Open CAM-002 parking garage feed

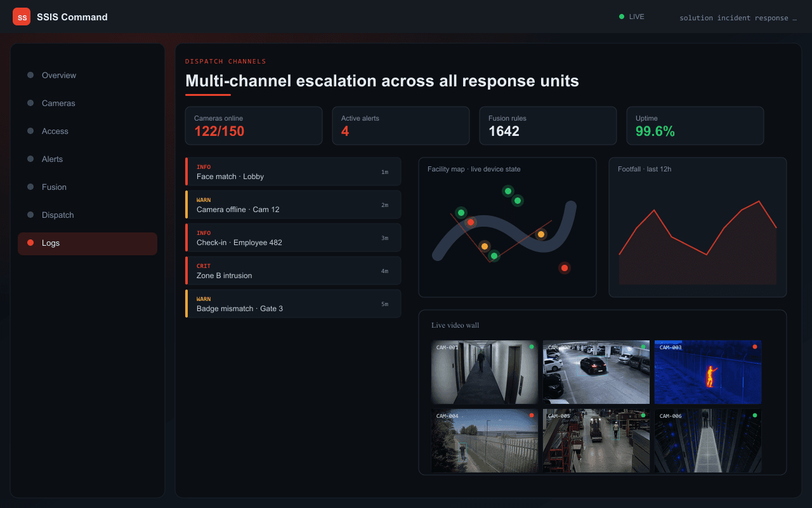pyautogui.click(x=596, y=372)
